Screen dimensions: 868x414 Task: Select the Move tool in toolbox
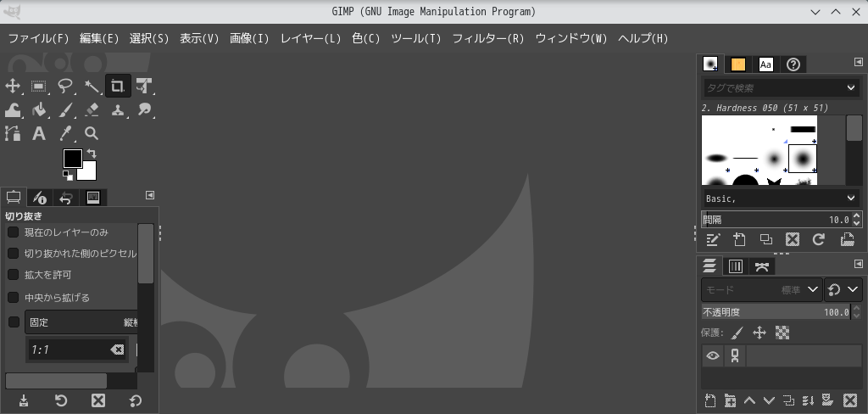click(x=12, y=86)
